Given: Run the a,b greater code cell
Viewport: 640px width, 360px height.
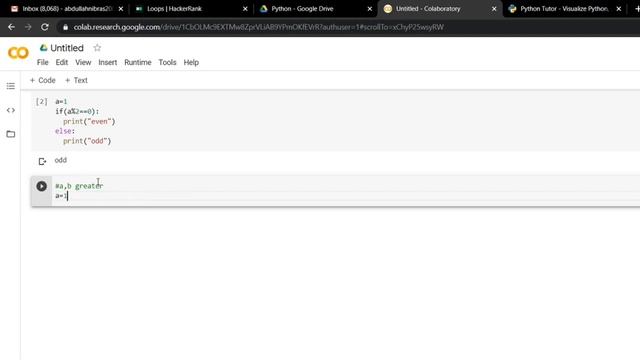Looking at the screenshot, I should [x=41, y=186].
